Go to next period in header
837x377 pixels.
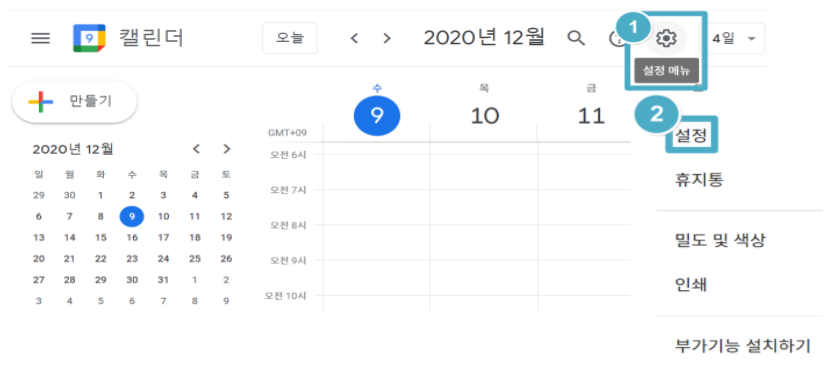pos(388,38)
